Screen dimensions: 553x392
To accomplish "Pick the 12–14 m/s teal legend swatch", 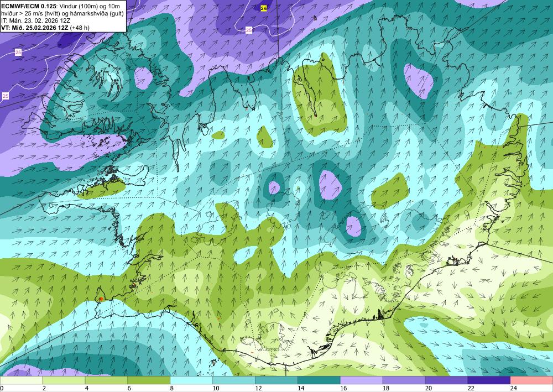I will coord(276,380).
